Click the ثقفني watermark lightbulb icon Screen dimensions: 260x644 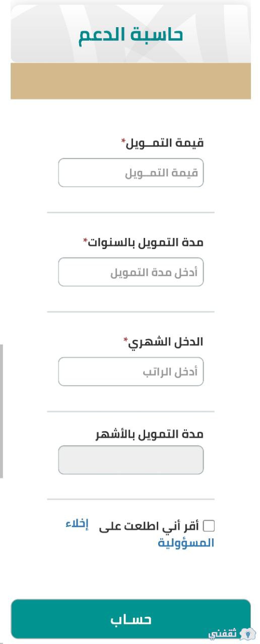pyautogui.click(x=248, y=634)
